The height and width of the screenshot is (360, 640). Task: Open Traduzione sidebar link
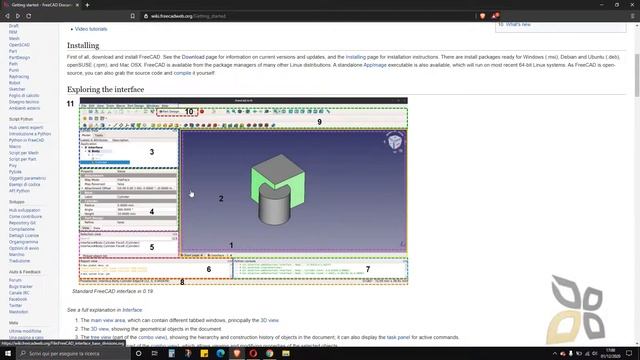(19, 261)
